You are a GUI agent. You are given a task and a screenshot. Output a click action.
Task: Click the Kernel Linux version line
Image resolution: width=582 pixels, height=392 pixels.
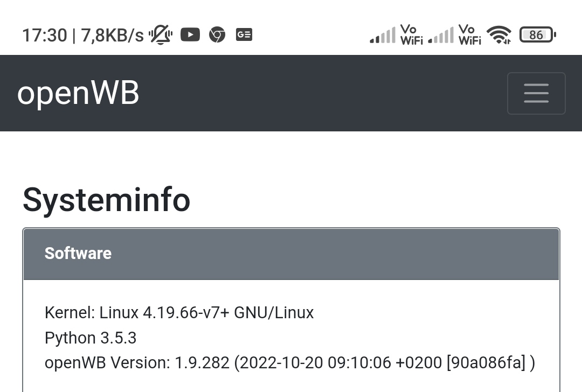(179, 313)
